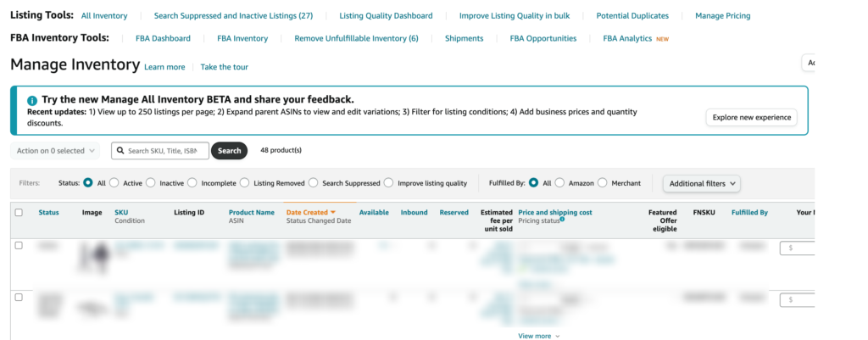868x340 pixels.
Task: Sort by Reserved column header
Action: point(454,212)
